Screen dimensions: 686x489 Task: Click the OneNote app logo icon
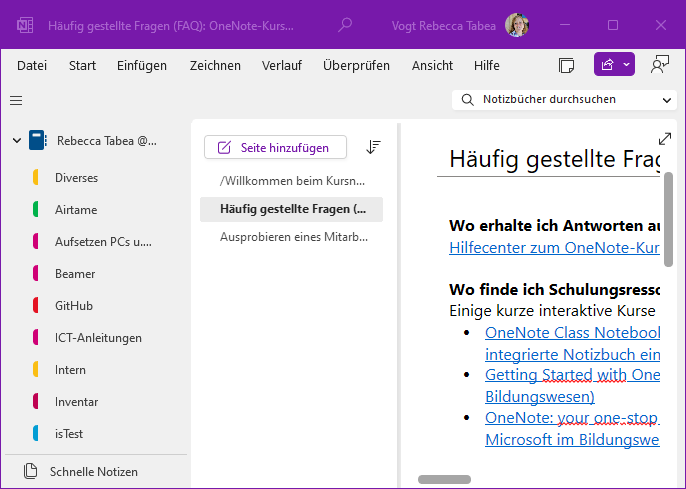(x=25, y=25)
